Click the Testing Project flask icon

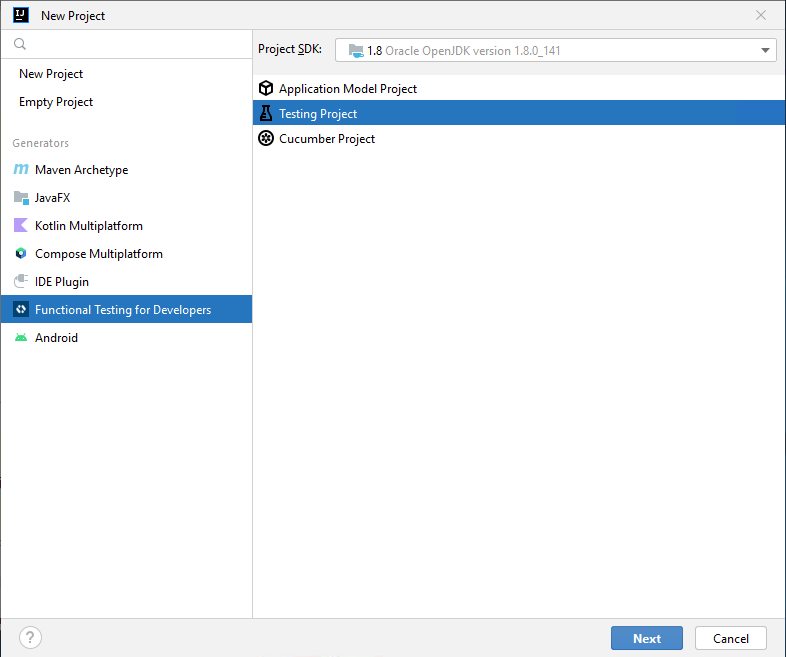(x=266, y=114)
